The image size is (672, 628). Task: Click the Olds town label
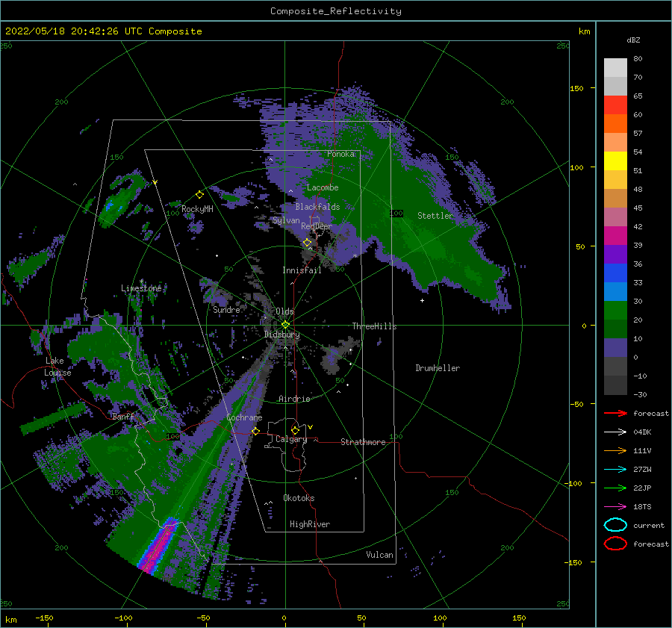pyautogui.click(x=284, y=311)
